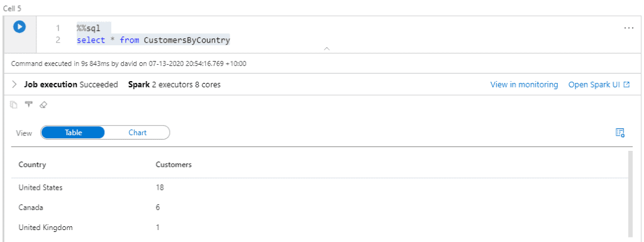
Task: Click the %%sql magic command line
Action: pos(88,28)
